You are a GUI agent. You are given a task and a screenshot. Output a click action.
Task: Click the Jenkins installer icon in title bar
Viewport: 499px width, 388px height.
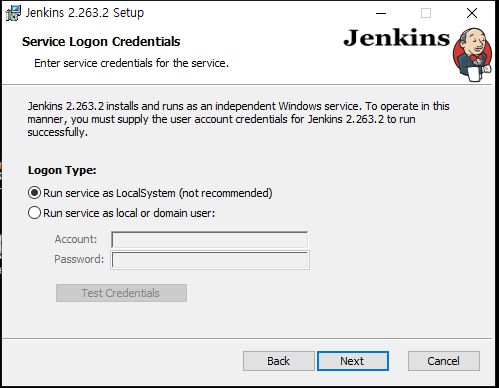(x=13, y=13)
